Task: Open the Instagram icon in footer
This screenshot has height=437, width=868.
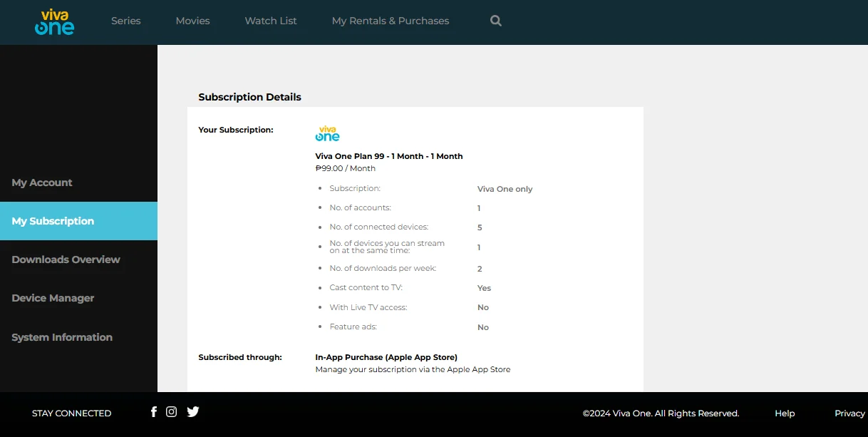Action: pyautogui.click(x=171, y=411)
